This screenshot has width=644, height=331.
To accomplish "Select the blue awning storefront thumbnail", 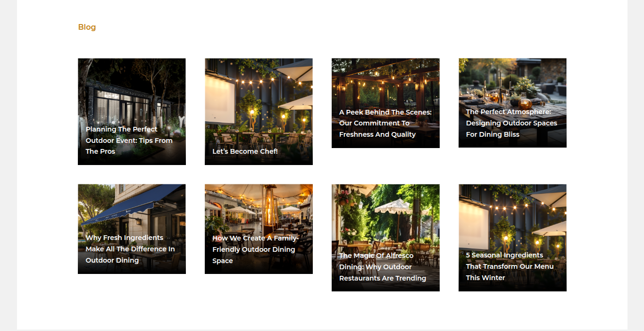I will 132,207.
